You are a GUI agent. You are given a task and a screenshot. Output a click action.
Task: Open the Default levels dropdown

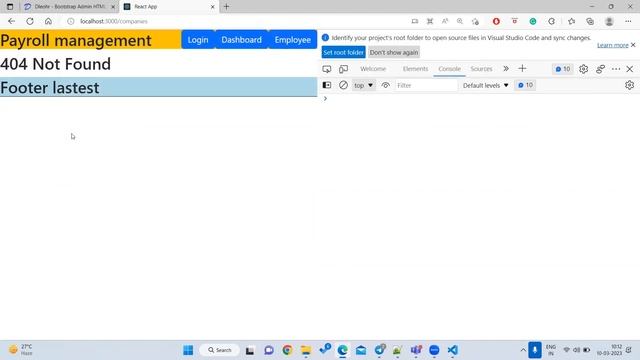pyautogui.click(x=486, y=85)
